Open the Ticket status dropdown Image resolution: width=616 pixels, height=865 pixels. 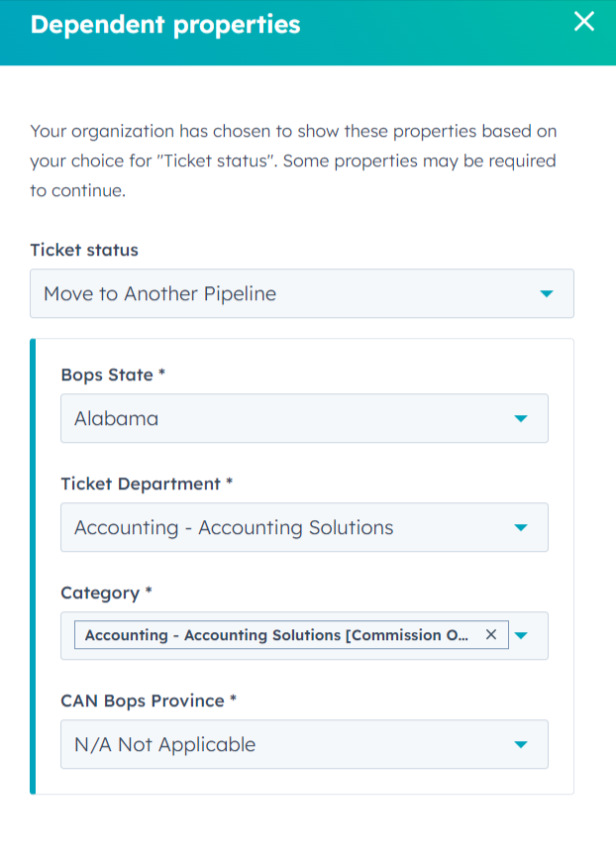point(301,294)
